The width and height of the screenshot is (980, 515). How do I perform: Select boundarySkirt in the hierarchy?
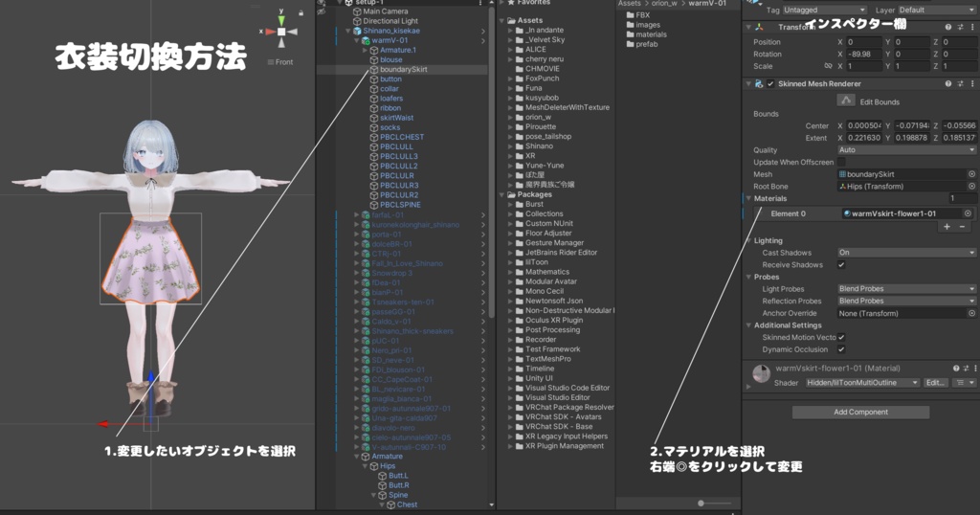(x=403, y=69)
